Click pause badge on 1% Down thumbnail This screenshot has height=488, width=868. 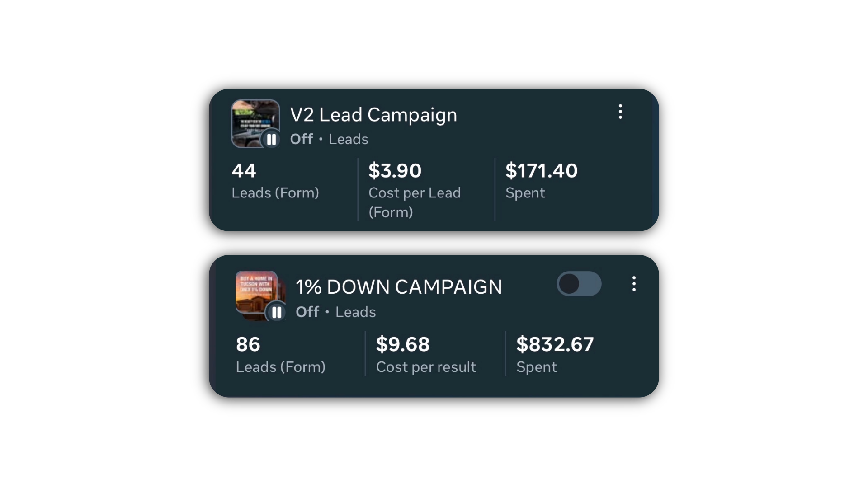pos(277,312)
